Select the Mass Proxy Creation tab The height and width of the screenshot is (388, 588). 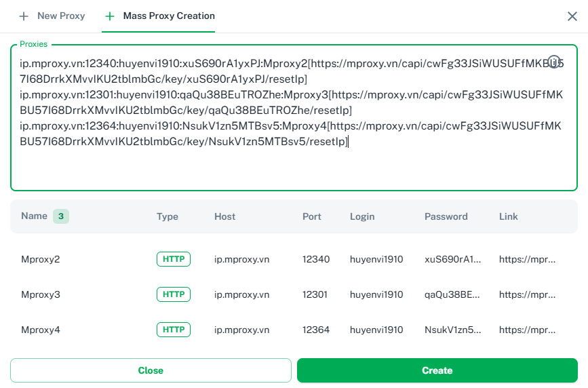click(169, 16)
